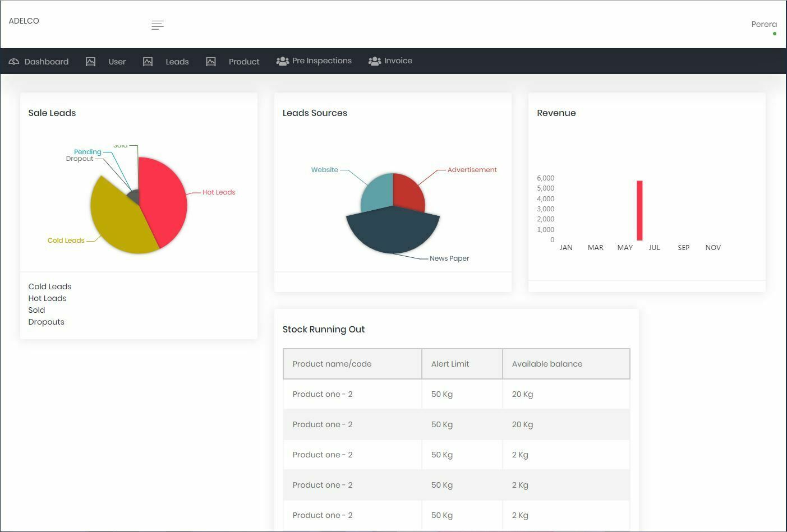Image resolution: width=787 pixels, height=532 pixels.
Task: Click the Dropout chart label
Action: 80,159
